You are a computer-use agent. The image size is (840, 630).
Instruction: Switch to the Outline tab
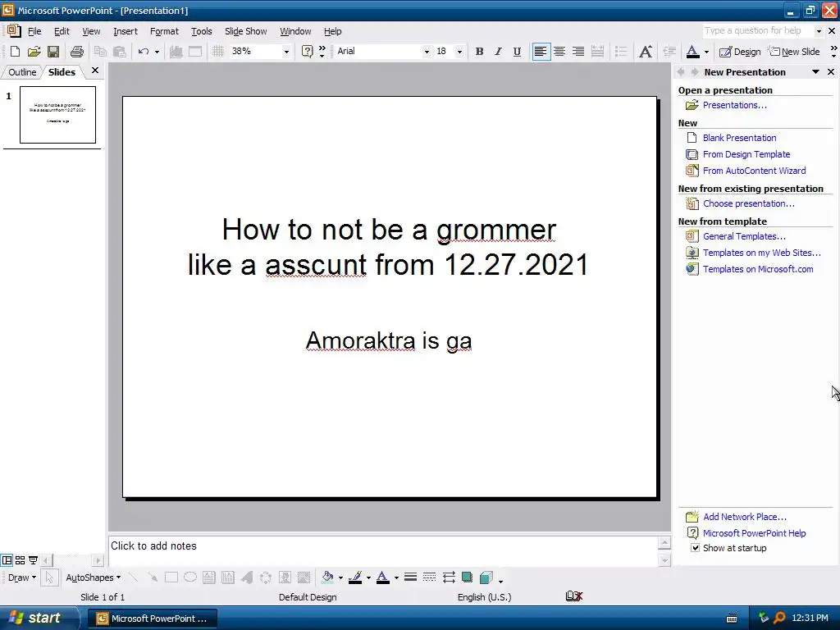point(22,72)
